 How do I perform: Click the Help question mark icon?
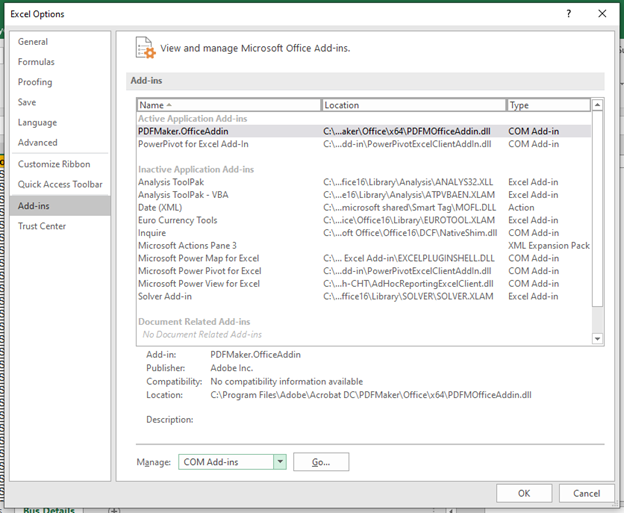coord(569,14)
